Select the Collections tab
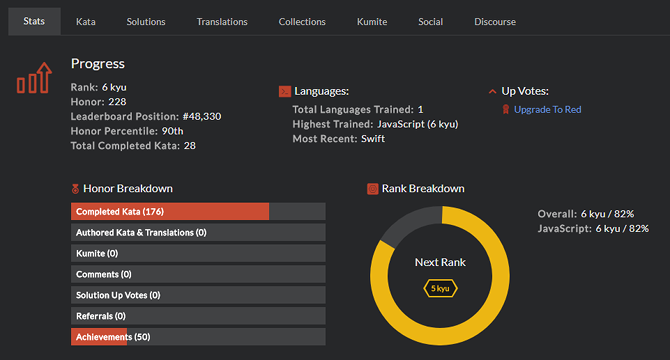This screenshot has width=670, height=360. click(302, 21)
